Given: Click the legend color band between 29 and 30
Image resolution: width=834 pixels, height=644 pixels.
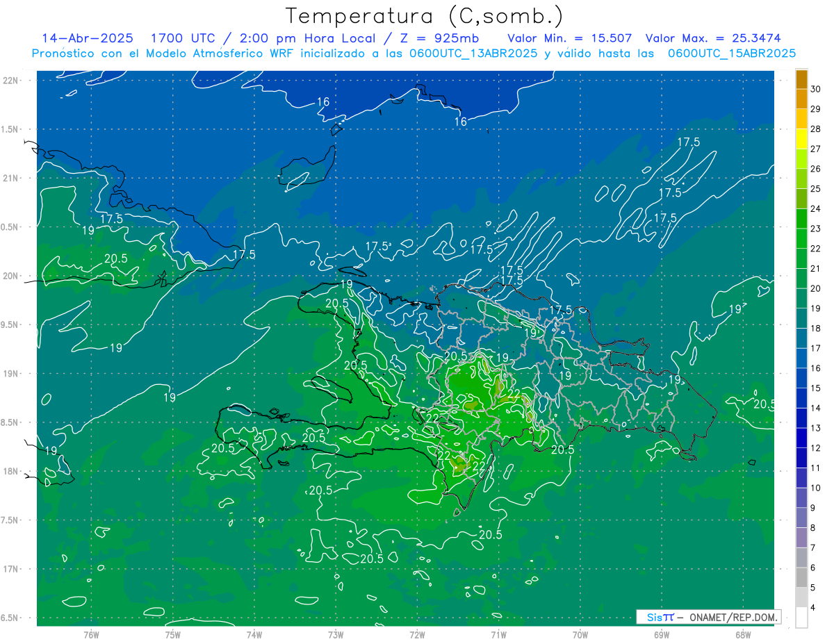Looking at the screenshot, I should pyautogui.click(x=801, y=99).
